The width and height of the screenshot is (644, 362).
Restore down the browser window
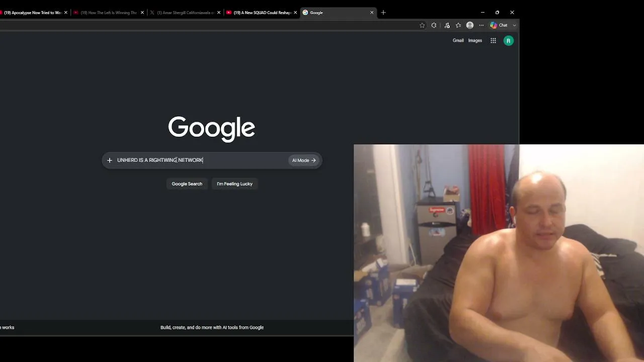497,13
